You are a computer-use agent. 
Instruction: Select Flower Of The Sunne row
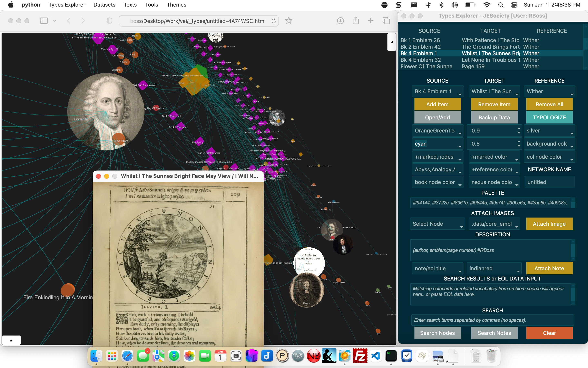tap(491, 66)
